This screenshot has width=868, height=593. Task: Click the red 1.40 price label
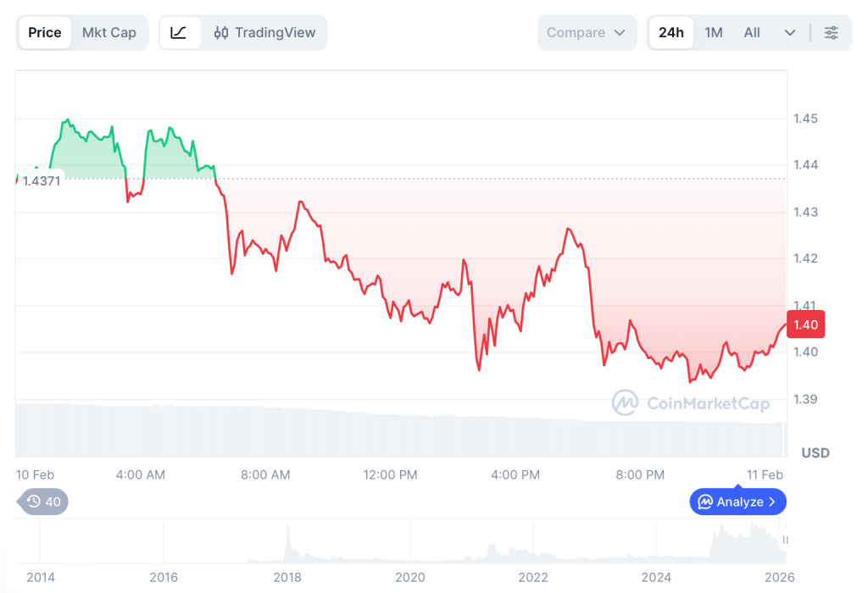point(805,324)
